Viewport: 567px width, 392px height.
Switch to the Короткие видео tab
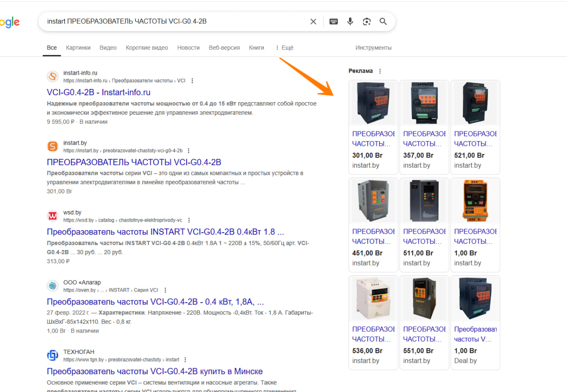(147, 48)
